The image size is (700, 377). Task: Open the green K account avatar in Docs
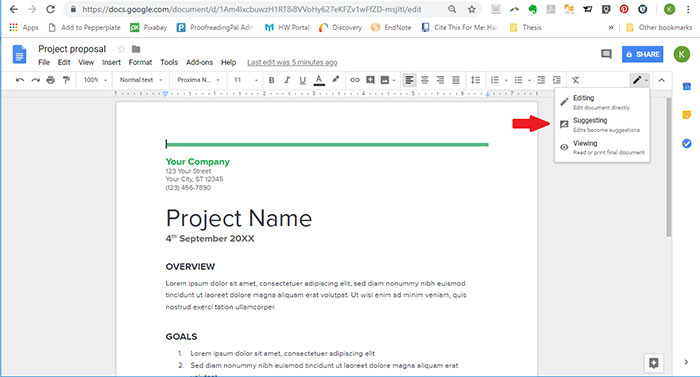pos(682,54)
